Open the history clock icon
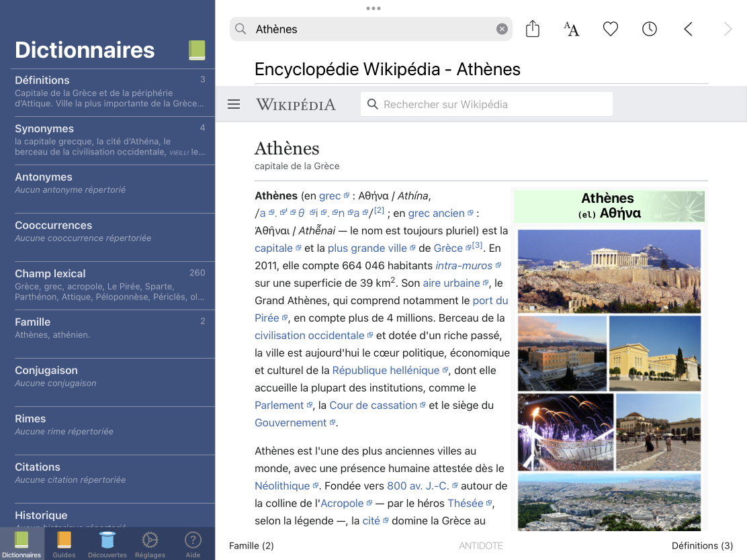Image resolution: width=747 pixels, height=560 pixels. point(649,29)
